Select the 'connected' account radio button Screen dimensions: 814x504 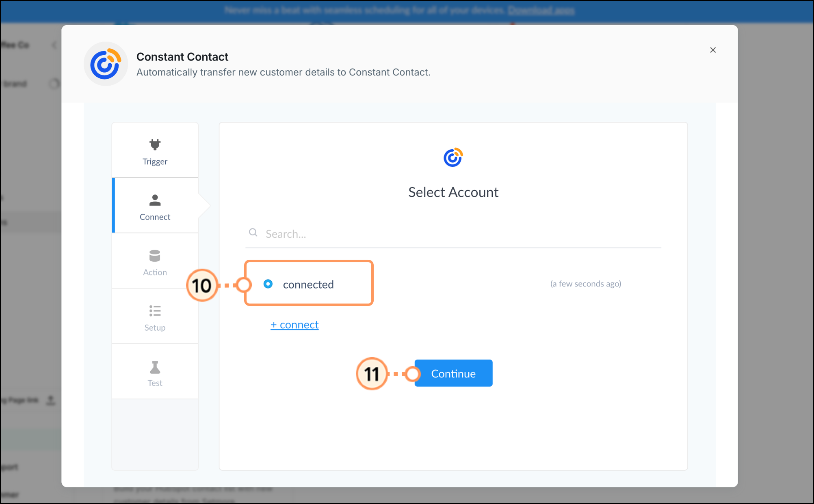point(268,284)
